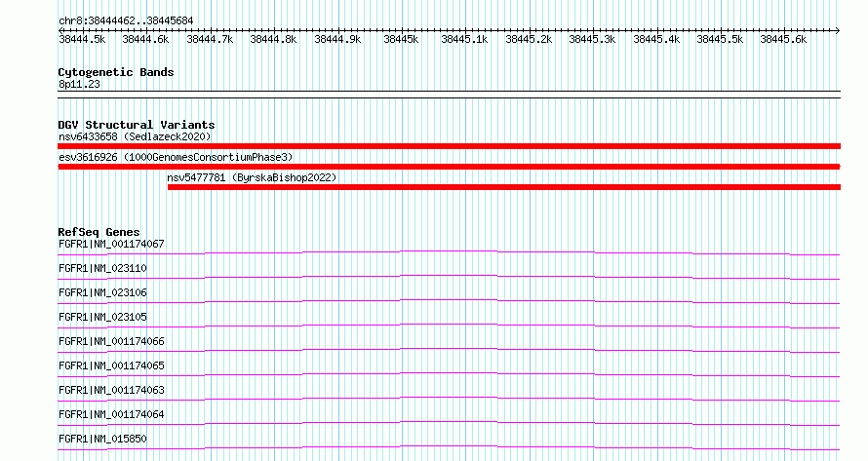The height and width of the screenshot is (461, 868).
Task: Open variant label esv3616926 (1000GenomesConsortiumPhase3)
Action: click(176, 157)
